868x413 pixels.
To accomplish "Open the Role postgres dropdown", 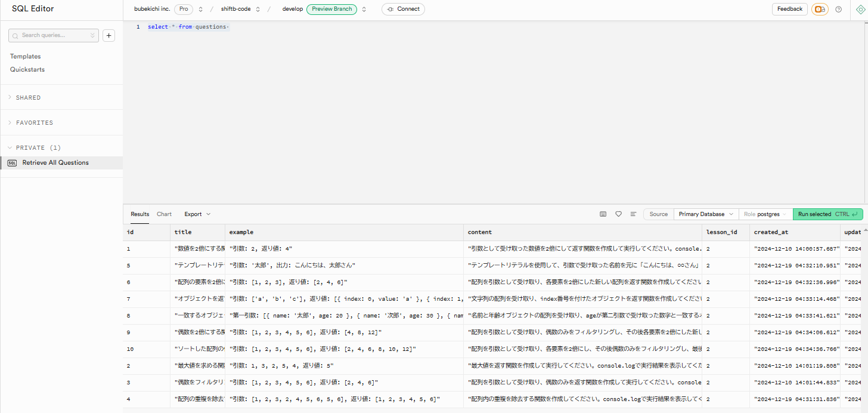I will pyautogui.click(x=765, y=214).
